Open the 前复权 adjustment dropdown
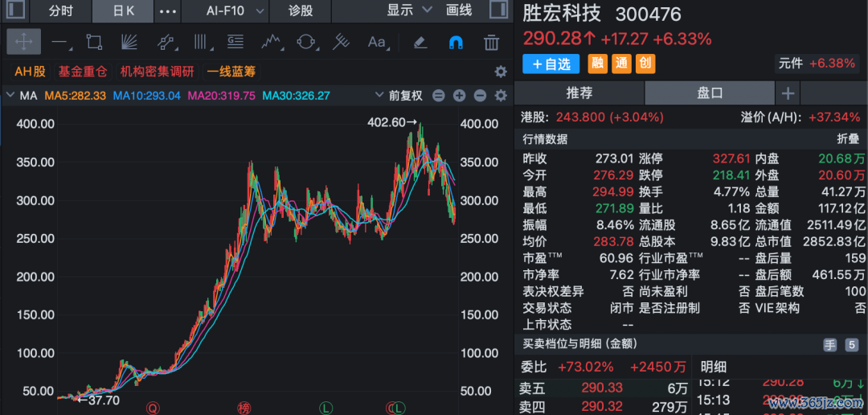The width and height of the screenshot is (868, 415). (399, 95)
